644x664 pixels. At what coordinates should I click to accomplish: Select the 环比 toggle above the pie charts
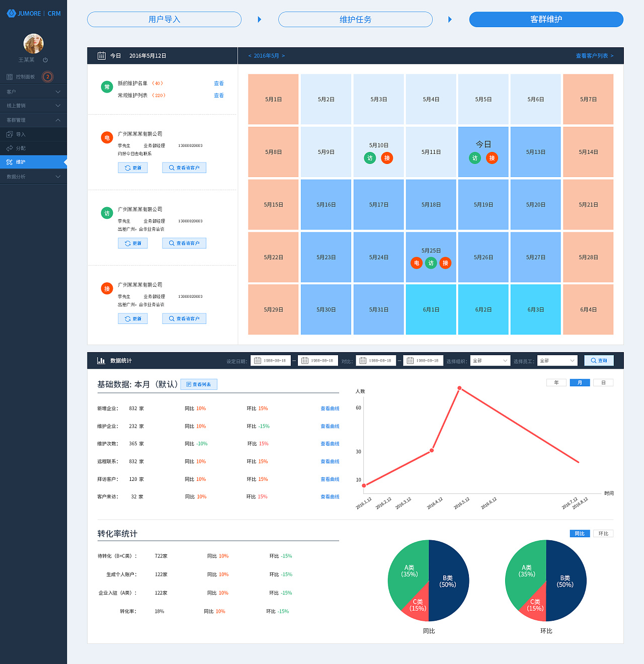603,534
